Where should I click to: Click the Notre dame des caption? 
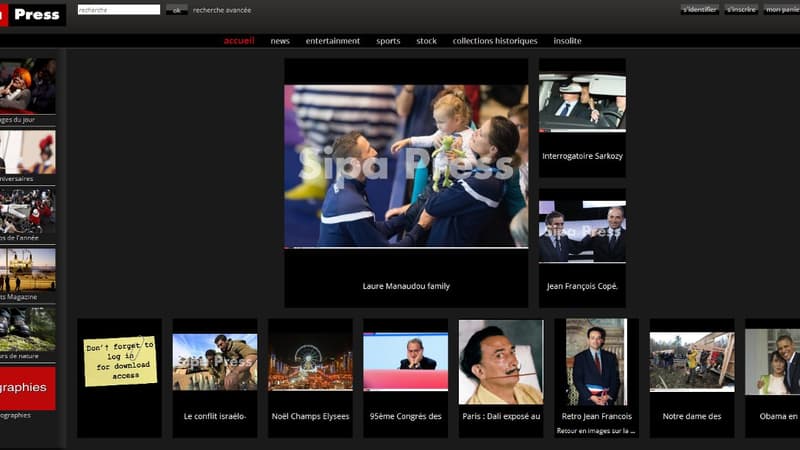(692, 416)
